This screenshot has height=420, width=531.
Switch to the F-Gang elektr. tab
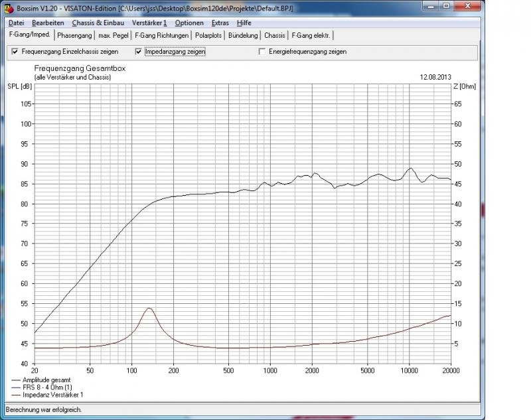312,35
